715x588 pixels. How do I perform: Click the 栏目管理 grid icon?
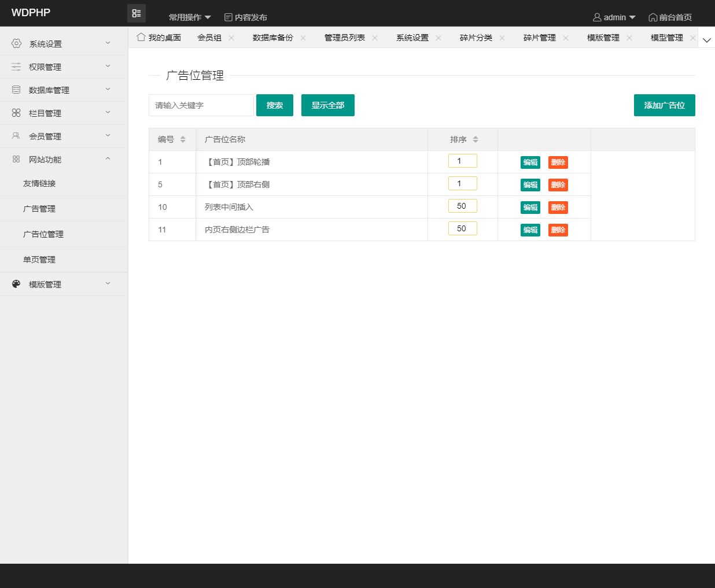16,113
